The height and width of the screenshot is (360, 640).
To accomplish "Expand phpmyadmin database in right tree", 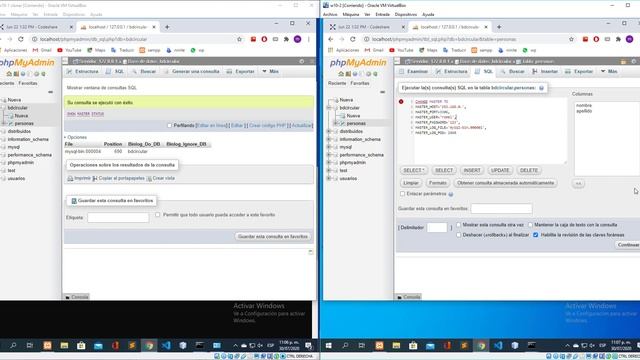I will 329,162.
